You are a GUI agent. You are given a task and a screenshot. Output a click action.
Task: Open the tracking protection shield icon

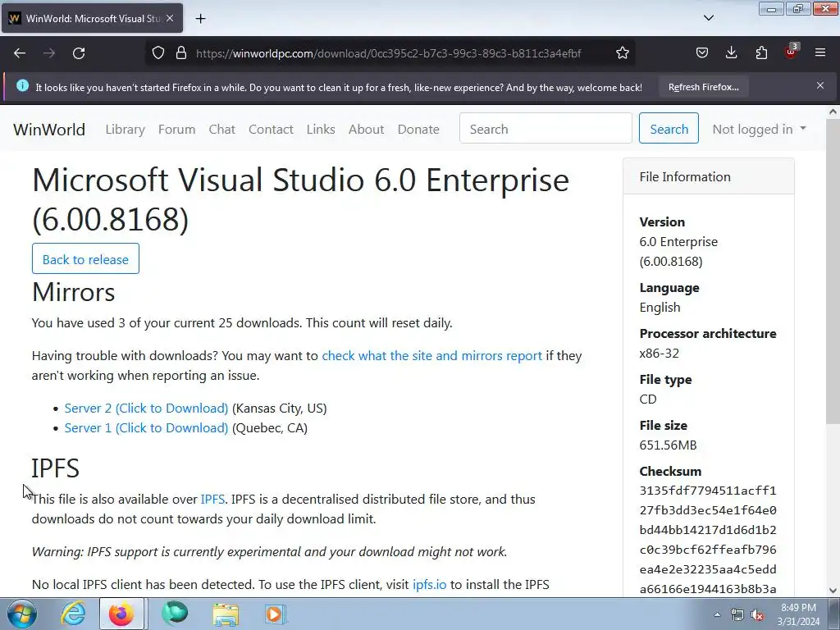coord(158,53)
